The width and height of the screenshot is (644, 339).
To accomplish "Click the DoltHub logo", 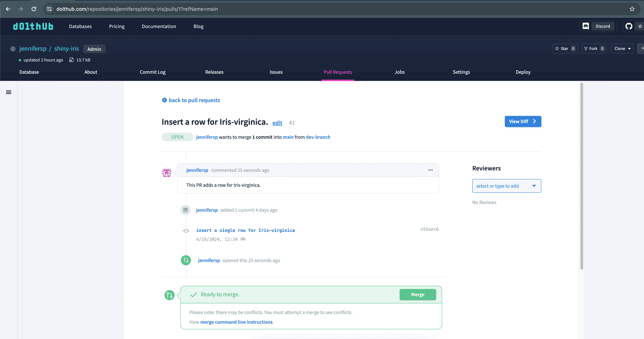I will pos(33,26).
